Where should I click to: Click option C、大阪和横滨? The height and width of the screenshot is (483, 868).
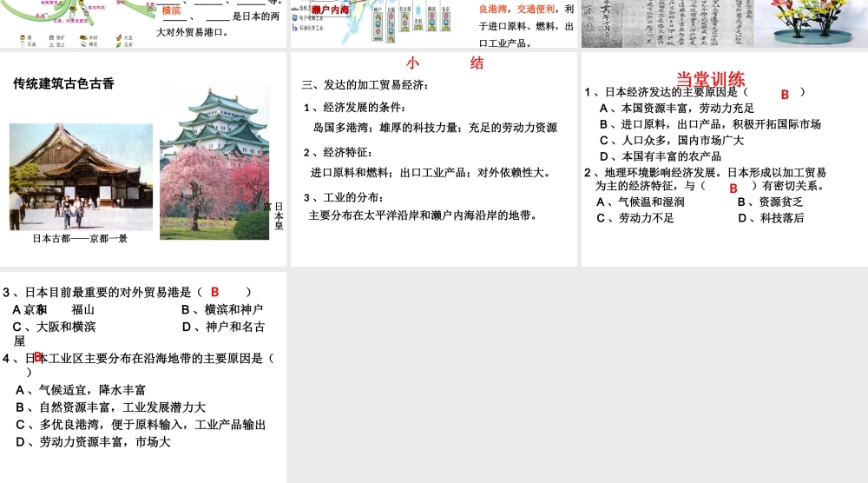(x=54, y=327)
